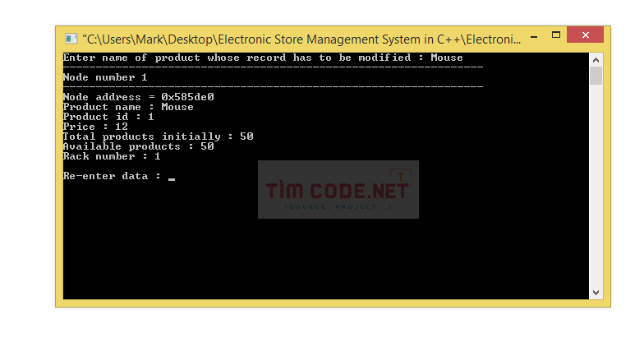644x347 pixels.
Task: Click the vertical scrollbar thumb
Action: (x=596, y=76)
